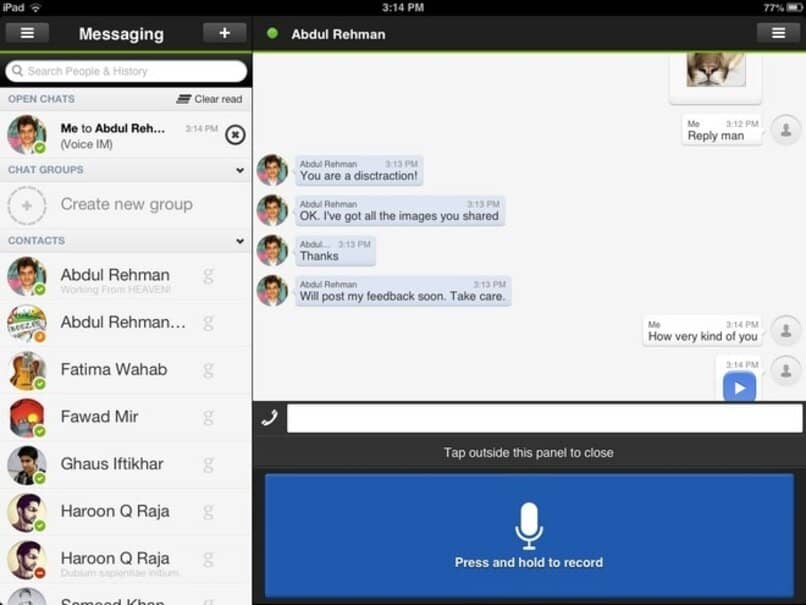Collapse the Contacts section
Image resolution: width=806 pixels, height=605 pixels.
click(240, 241)
